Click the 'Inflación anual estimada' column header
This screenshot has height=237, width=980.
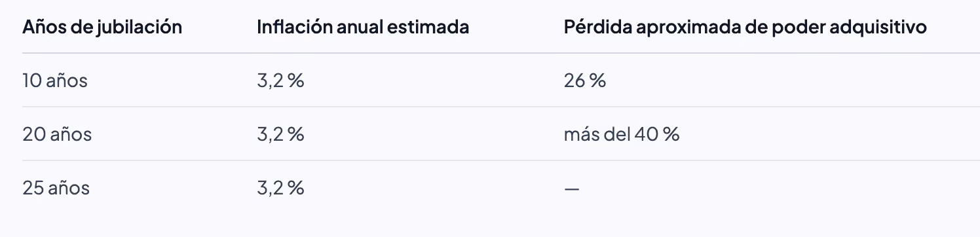(x=363, y=28)
